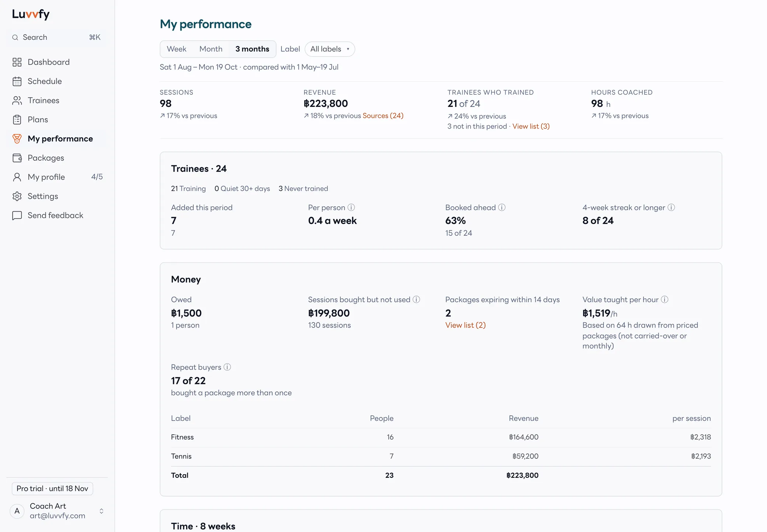Click the Luvvfy logo

[31, 14]
